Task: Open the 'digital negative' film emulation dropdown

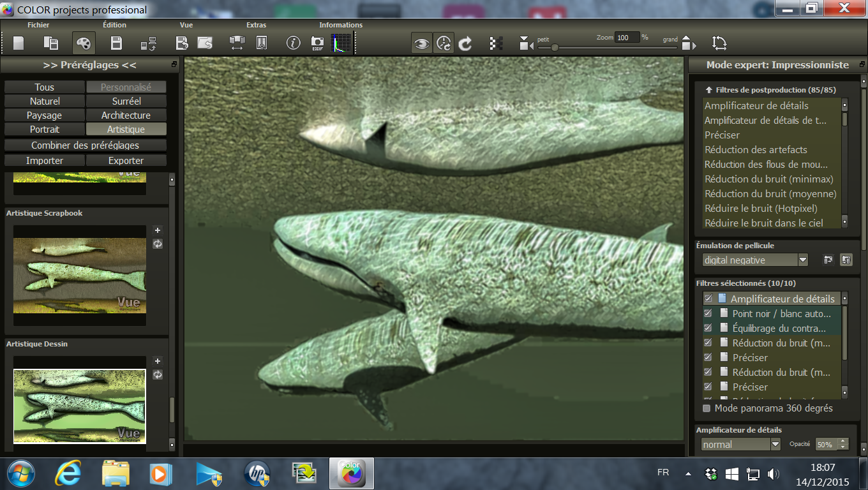Action: tap(755, 260)
